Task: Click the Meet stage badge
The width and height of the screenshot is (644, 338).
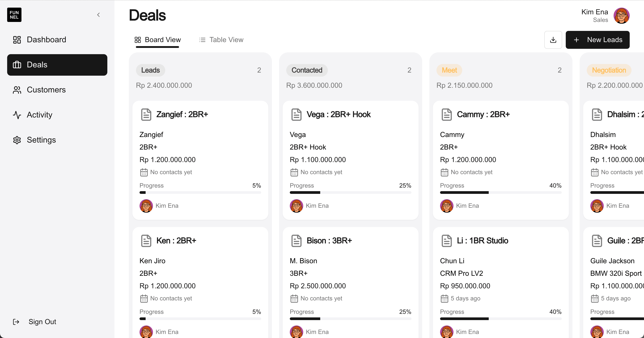Action: point(449,70)
